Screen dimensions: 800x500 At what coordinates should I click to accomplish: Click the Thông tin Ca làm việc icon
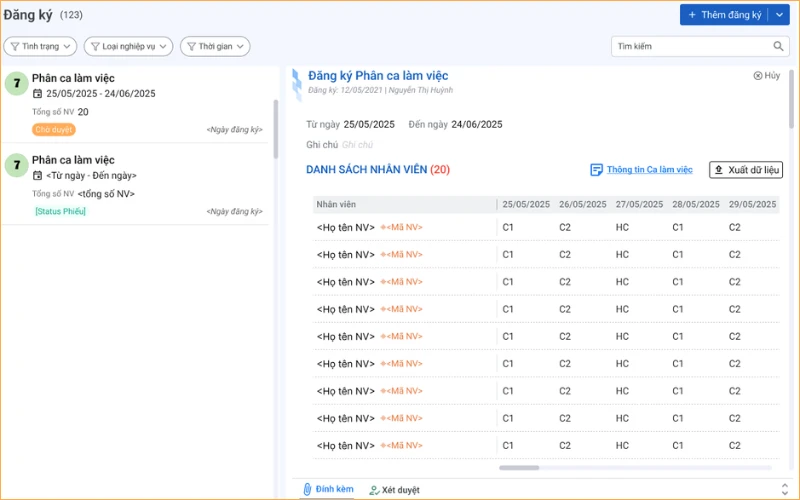(596, 170)
